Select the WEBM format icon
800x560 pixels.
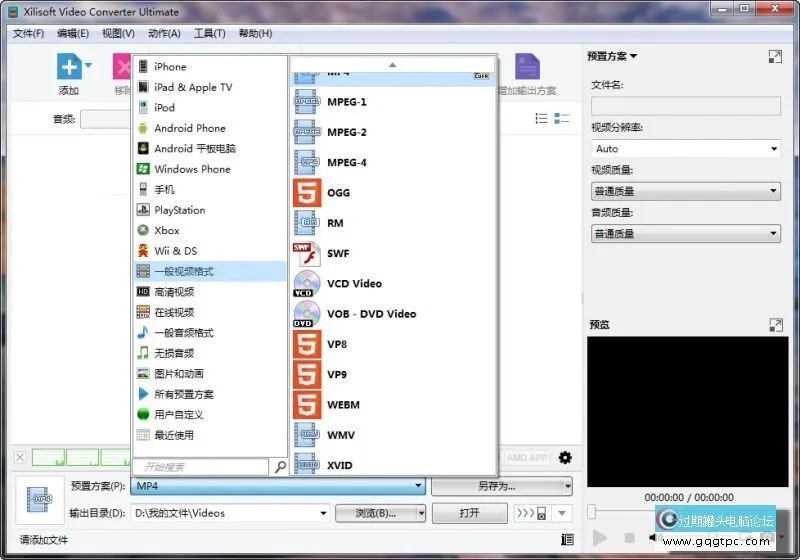tap(307, 405)
